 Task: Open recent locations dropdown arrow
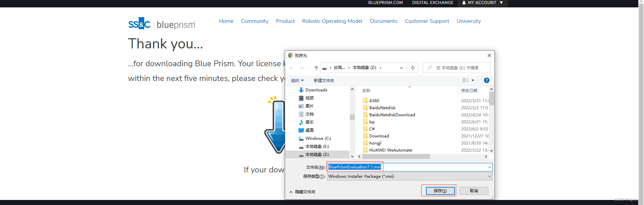[309, 68]
